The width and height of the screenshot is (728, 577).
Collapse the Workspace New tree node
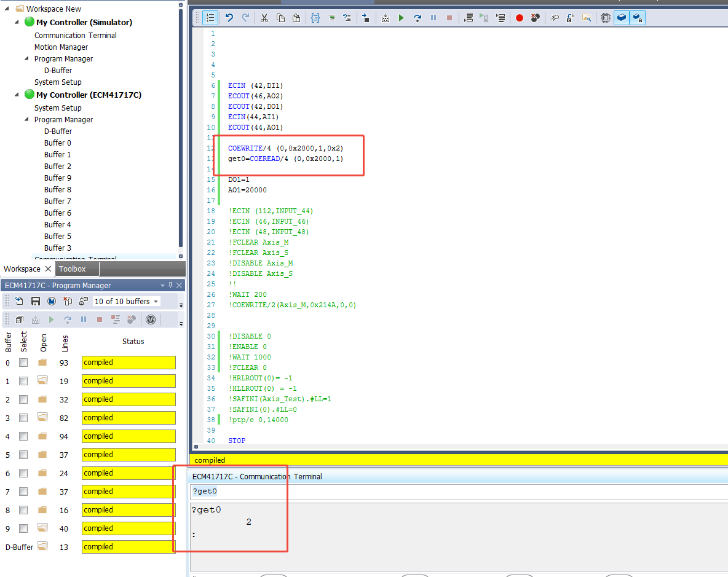[x=7, y=9]
